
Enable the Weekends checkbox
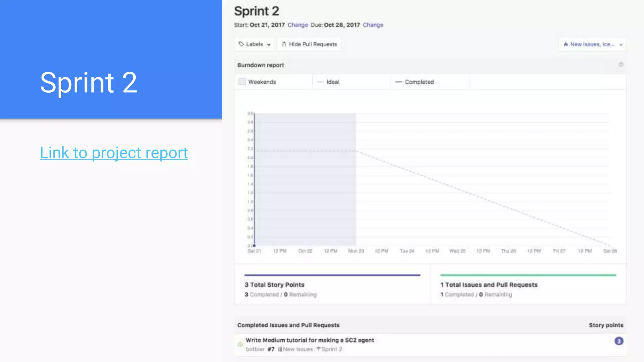(x=242, y=82)
